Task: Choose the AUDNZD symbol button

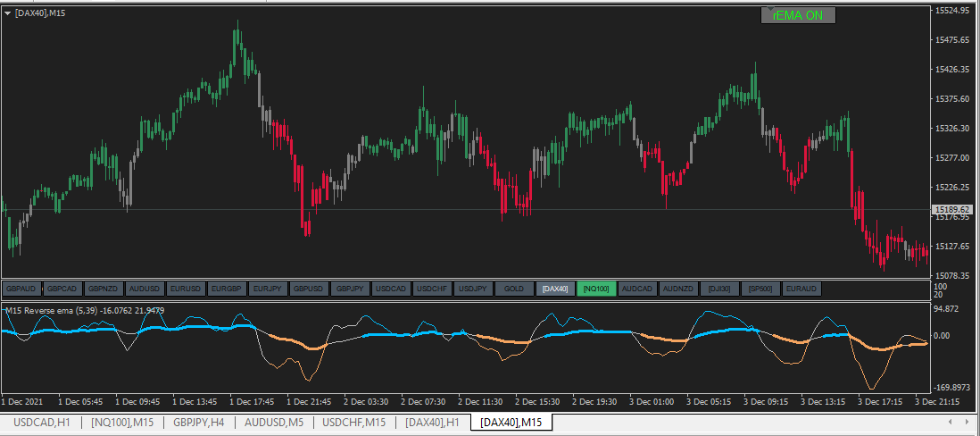Action: (678, 289)
